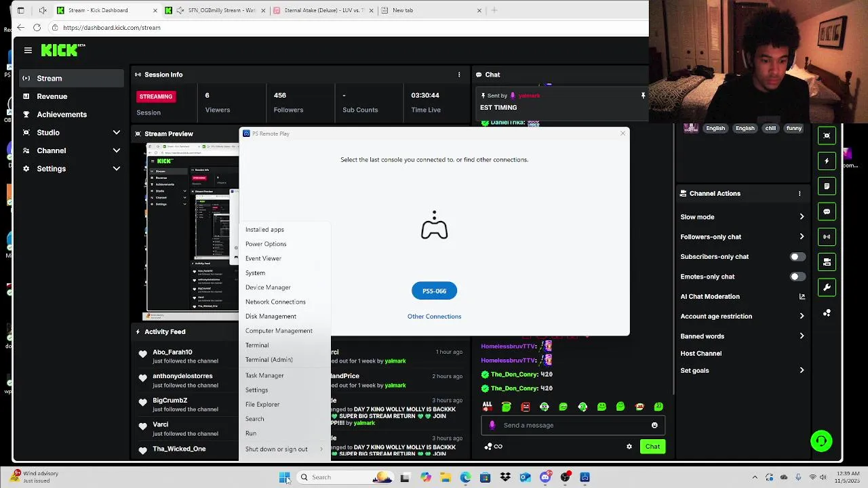Click the chat bubble sidebar icon

[x=827, y=211]
